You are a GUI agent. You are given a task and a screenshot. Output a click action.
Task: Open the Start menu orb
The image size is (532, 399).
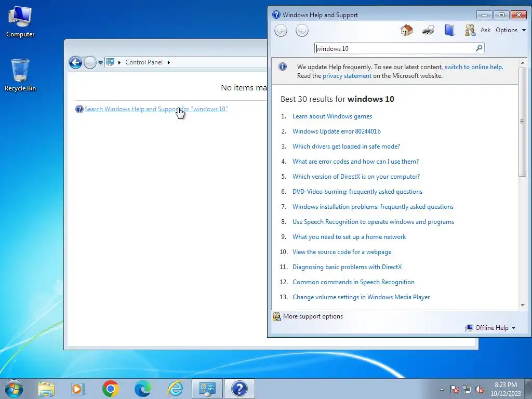(14, 389)
